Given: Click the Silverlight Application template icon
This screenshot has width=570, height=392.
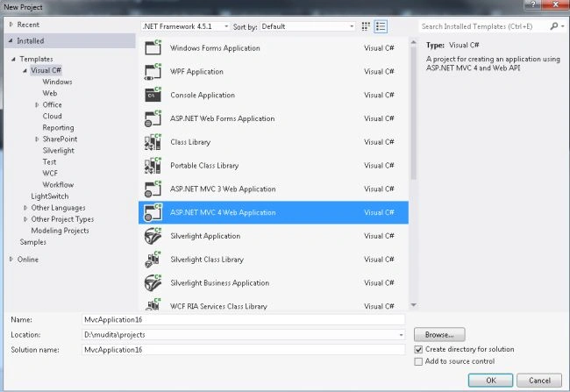Looking at the screenshot, I should [x=153, y=236].
